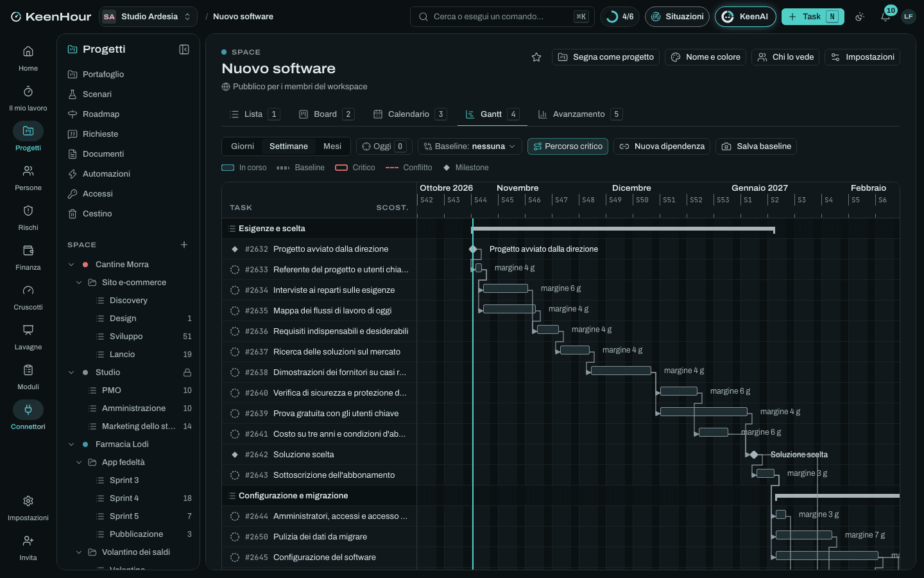Open the Lavagne section
This screenshot has width=924, height=578.
[x=28, y=337]
